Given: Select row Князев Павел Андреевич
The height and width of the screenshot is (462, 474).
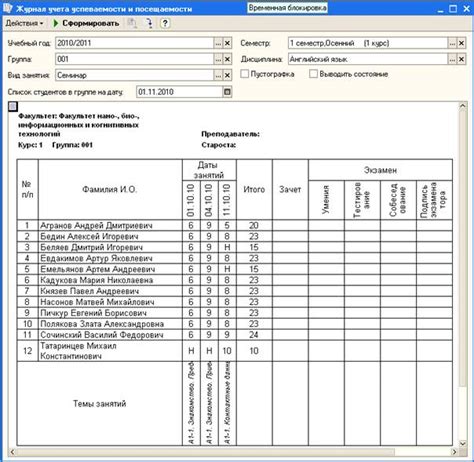Looking at the screenshot, I should coord(235,291).
